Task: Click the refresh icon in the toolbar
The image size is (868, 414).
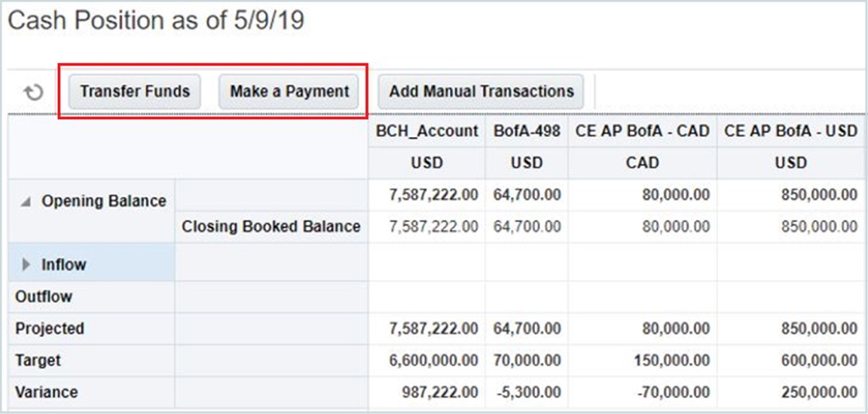Action: [33, 92]
